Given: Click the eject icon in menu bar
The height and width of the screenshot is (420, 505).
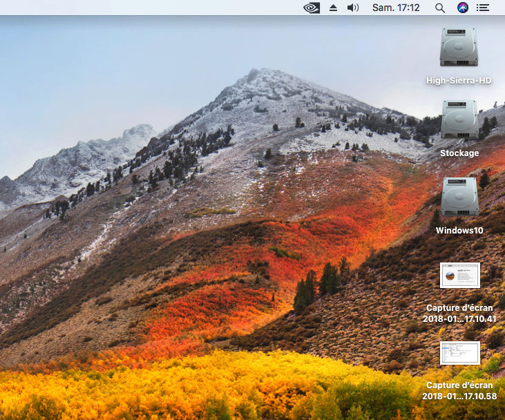Looking at the screenshot, I should pyautogui.click(x=334, y=8).
